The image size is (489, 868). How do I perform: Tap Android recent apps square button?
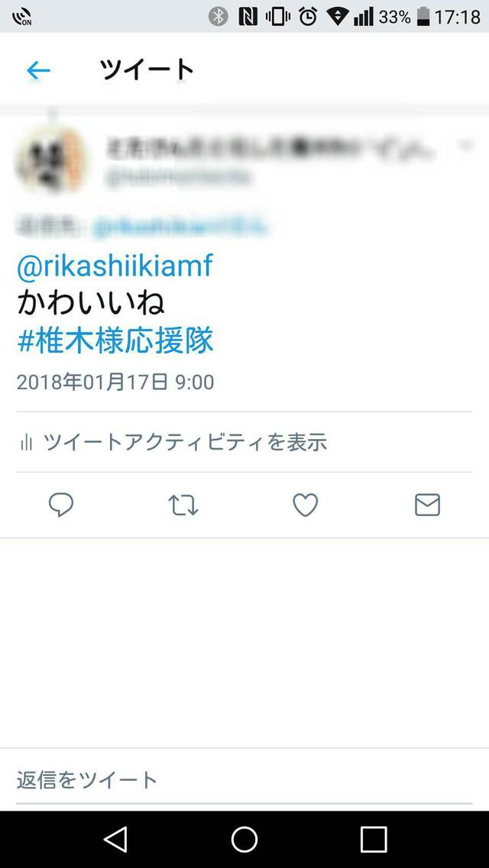[x=374, y=839]
